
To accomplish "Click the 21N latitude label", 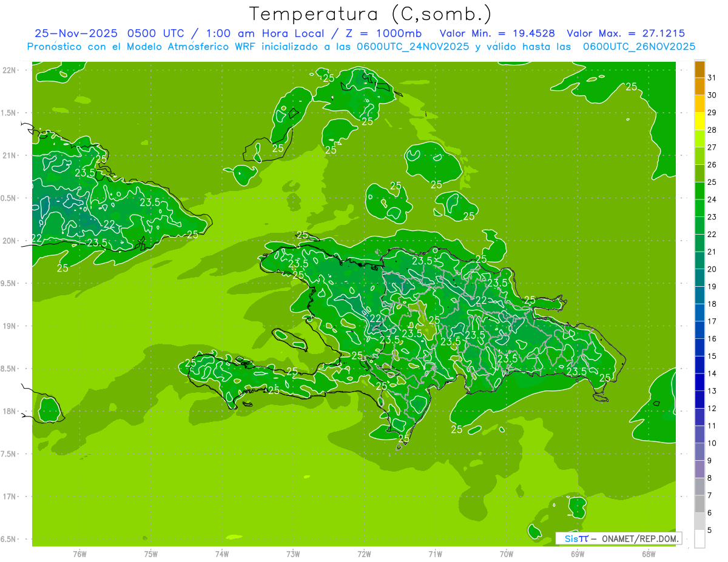I will pyautogui.click(x=10, y=155).
